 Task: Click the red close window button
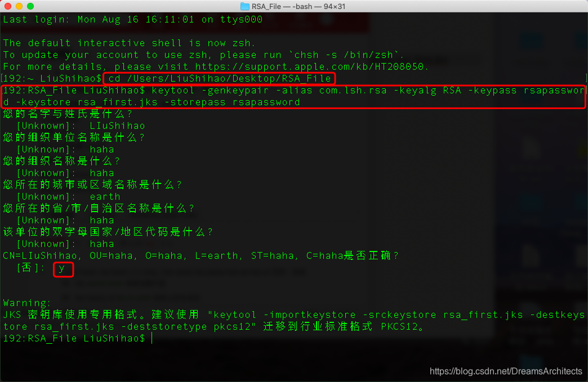tap(8, 6)
